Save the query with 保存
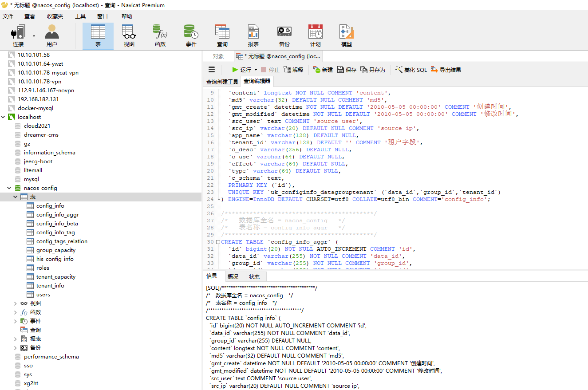588x390 pixels. click(347, 70)
